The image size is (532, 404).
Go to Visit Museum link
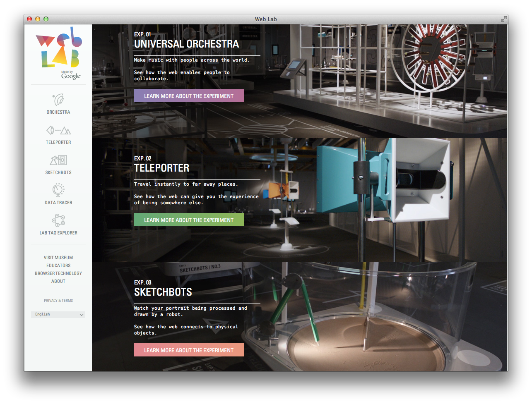coord(58,258)
